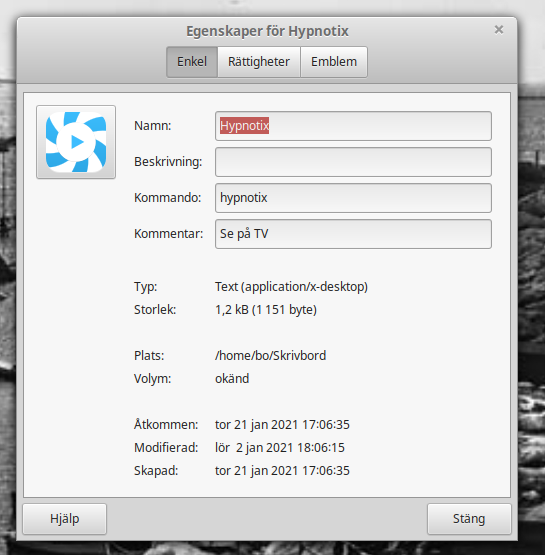
Task: Open the Emblem tab
Action: click(x=334, y=62)
